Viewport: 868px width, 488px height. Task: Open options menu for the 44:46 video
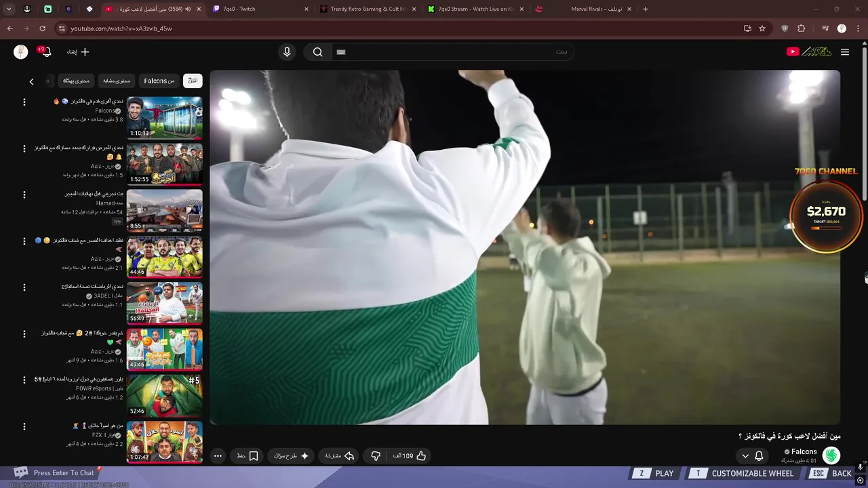tap(24, 241)
